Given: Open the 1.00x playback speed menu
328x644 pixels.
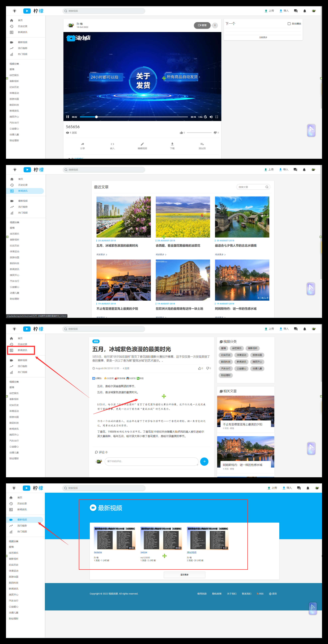Looking at the screenshot, I should pos(200,117).
